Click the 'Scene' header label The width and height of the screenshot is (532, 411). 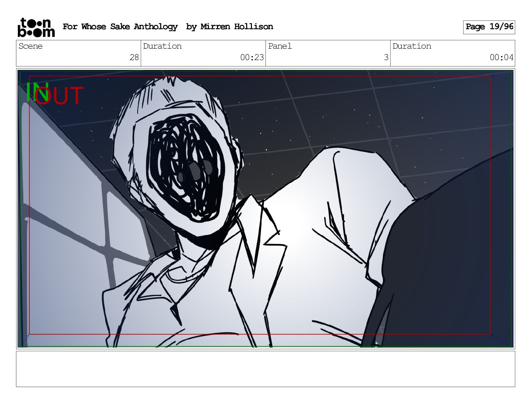(x=31, y=46)
